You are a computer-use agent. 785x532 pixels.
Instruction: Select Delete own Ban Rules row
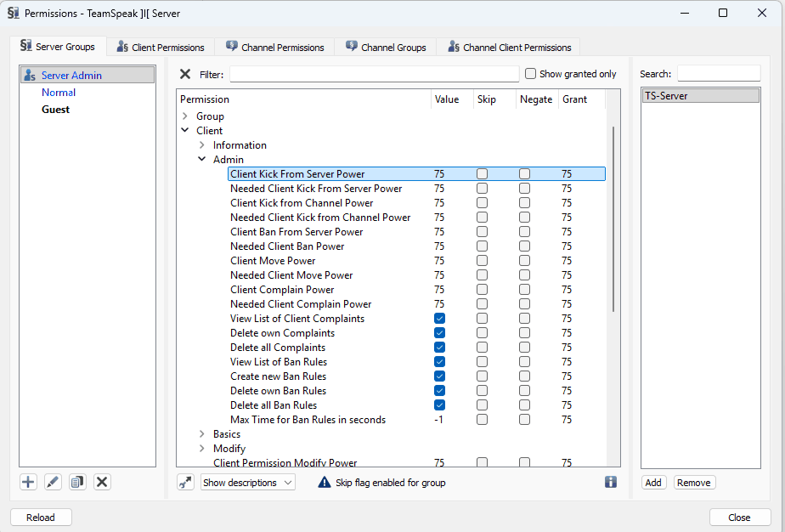tap(416, 391)
